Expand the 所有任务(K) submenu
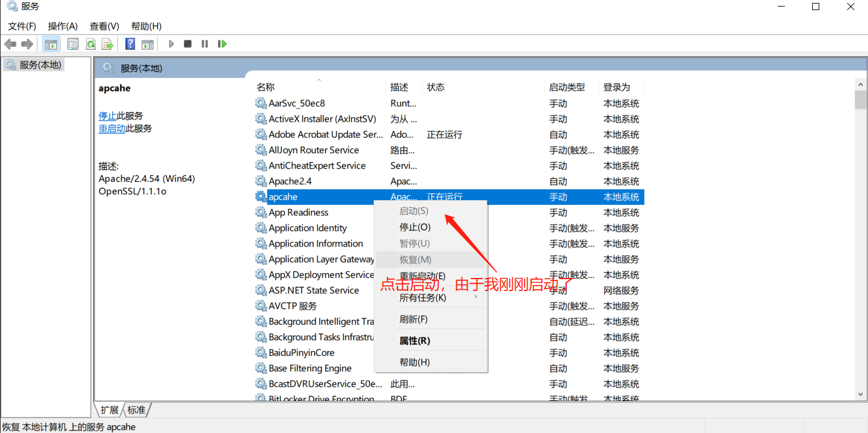Viewport: 868px width, 433px height. (431, 298)
